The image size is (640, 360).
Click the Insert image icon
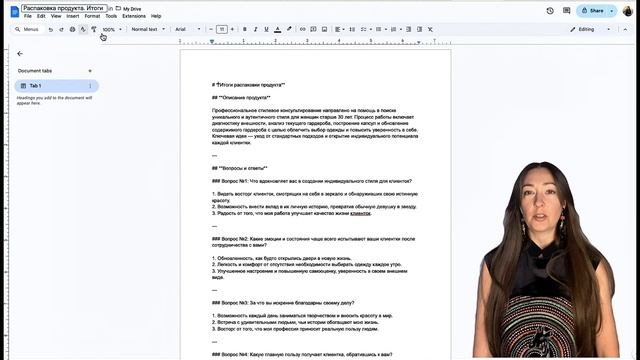(x=324, y=29)
